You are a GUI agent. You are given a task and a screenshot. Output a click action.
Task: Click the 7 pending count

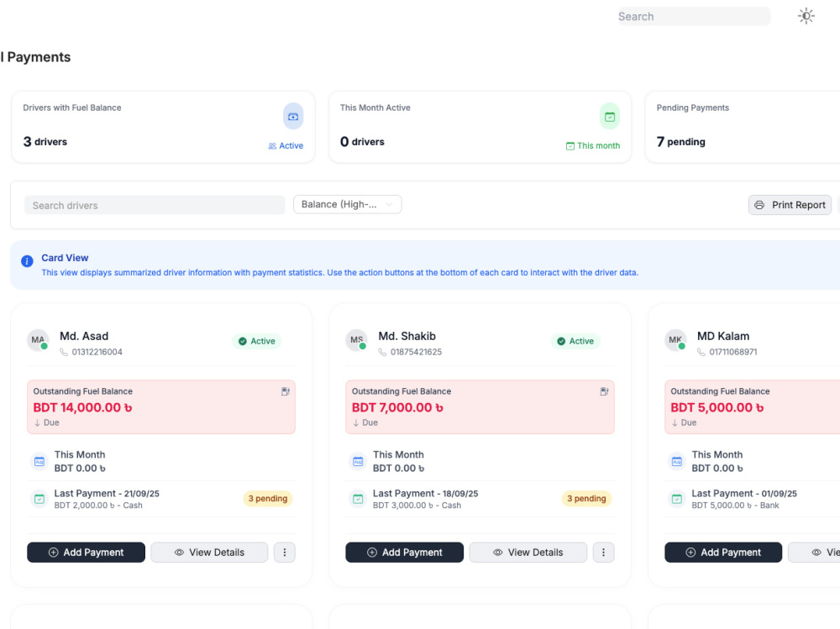tap(681, 141)
